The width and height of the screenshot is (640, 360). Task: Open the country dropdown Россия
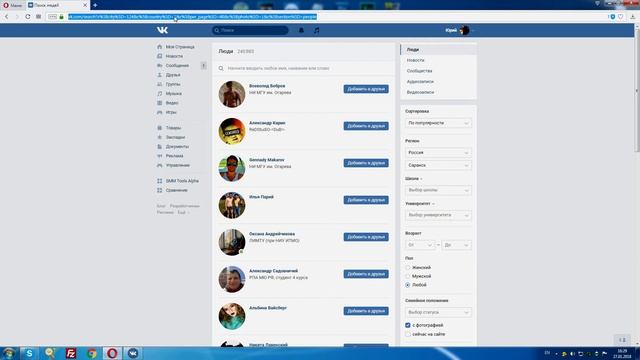tap(438, 153)
